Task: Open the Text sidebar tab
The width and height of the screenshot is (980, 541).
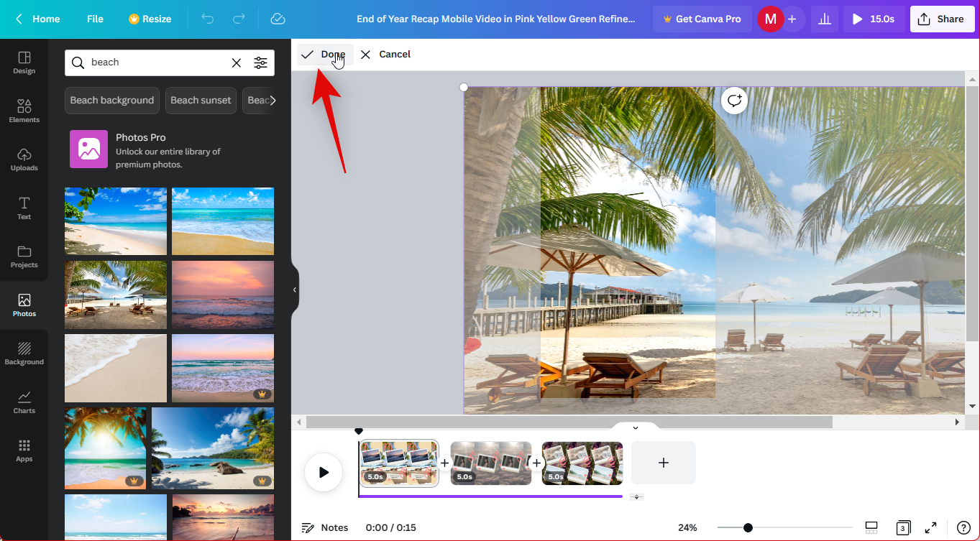Action: (x=24, y=208)
